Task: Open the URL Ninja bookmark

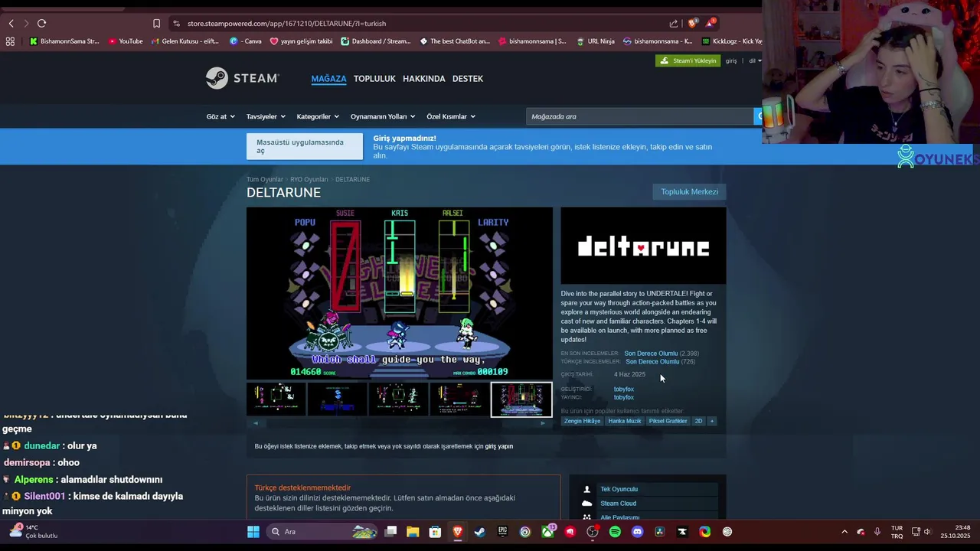Action: click(x=594, y=41)
